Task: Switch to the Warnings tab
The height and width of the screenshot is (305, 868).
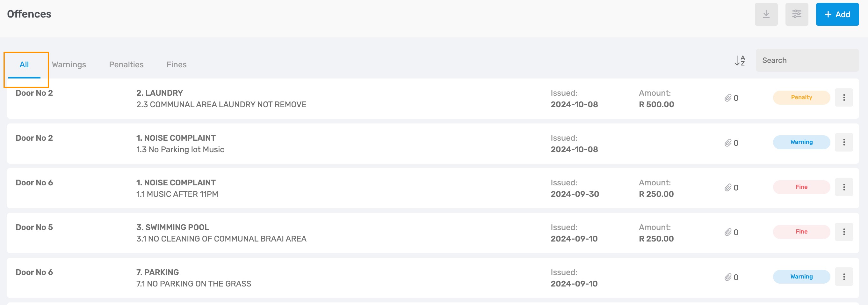Action: pos(69,64)
